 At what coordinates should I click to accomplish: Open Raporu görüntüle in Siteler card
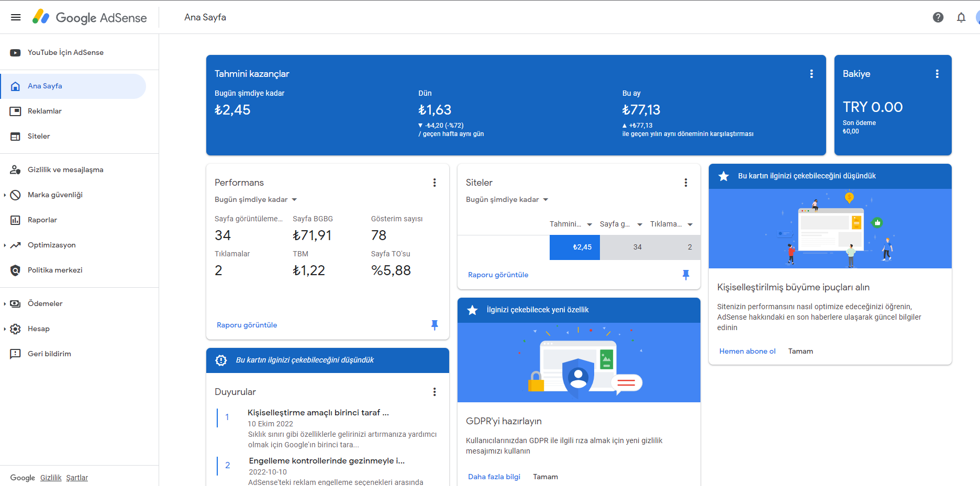[498, 275]
